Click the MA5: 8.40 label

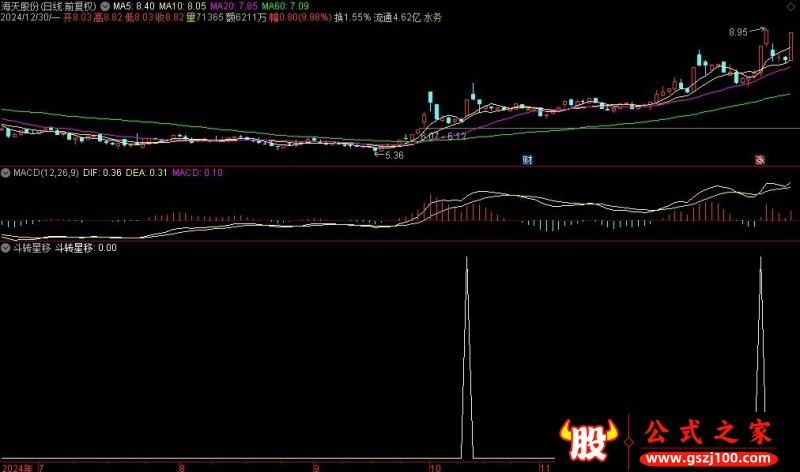[x=134, y=7]
